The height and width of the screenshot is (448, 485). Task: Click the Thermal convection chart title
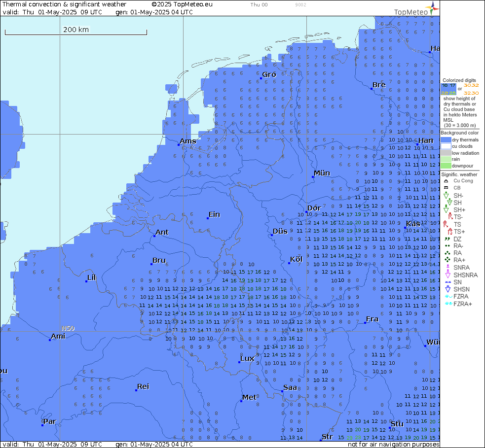point(64,4)
